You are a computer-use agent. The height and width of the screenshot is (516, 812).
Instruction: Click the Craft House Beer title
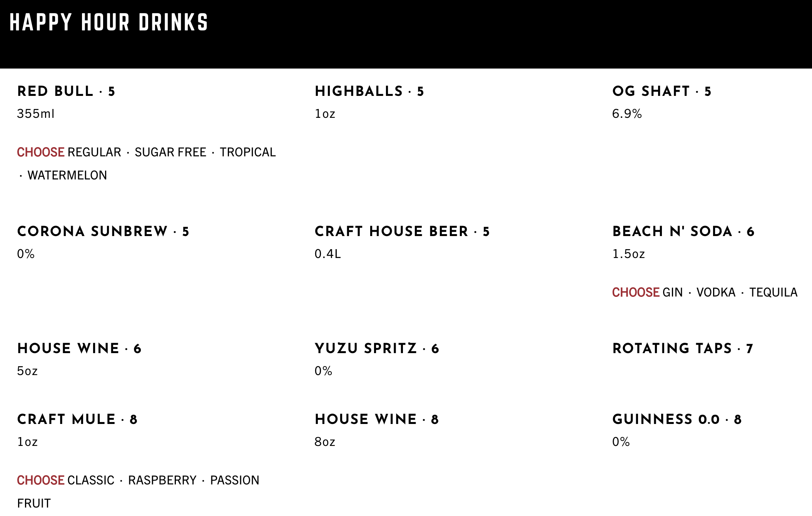402,231
